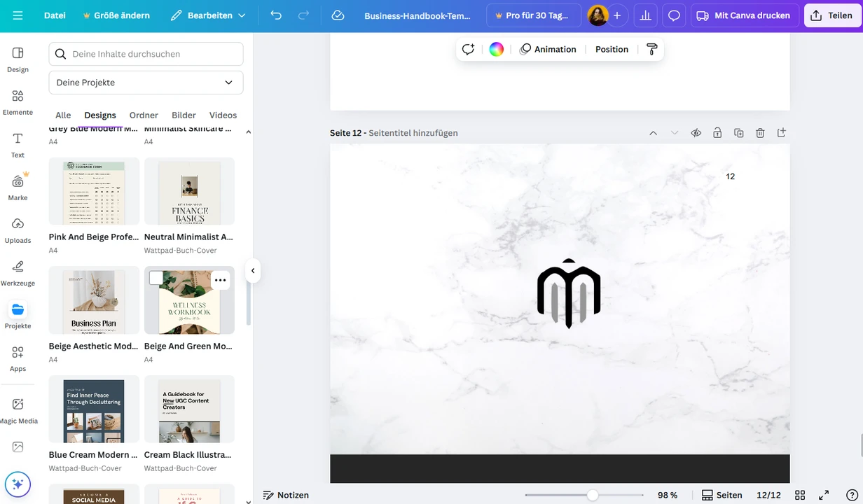863x504 pixels.
Task: Switch to the Bilder tab
Action: pos(184,115)
